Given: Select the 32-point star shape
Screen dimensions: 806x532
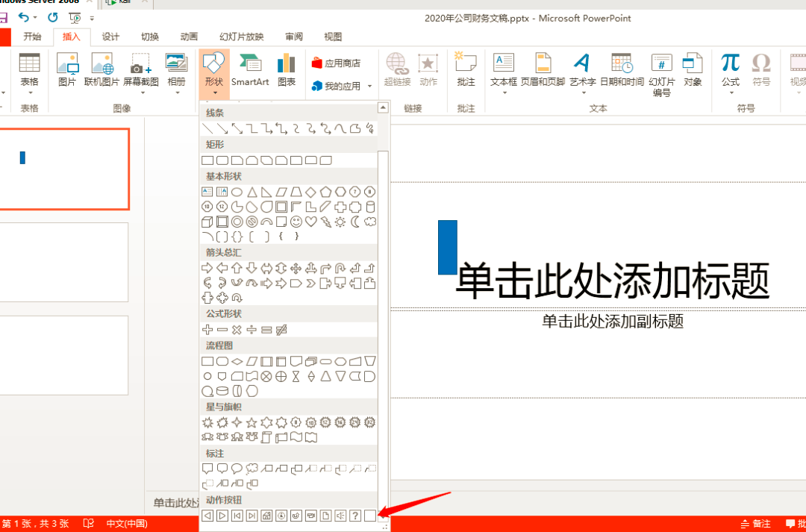Looking at the screenshot, I should pyautogui.click(x=370, y=422).
